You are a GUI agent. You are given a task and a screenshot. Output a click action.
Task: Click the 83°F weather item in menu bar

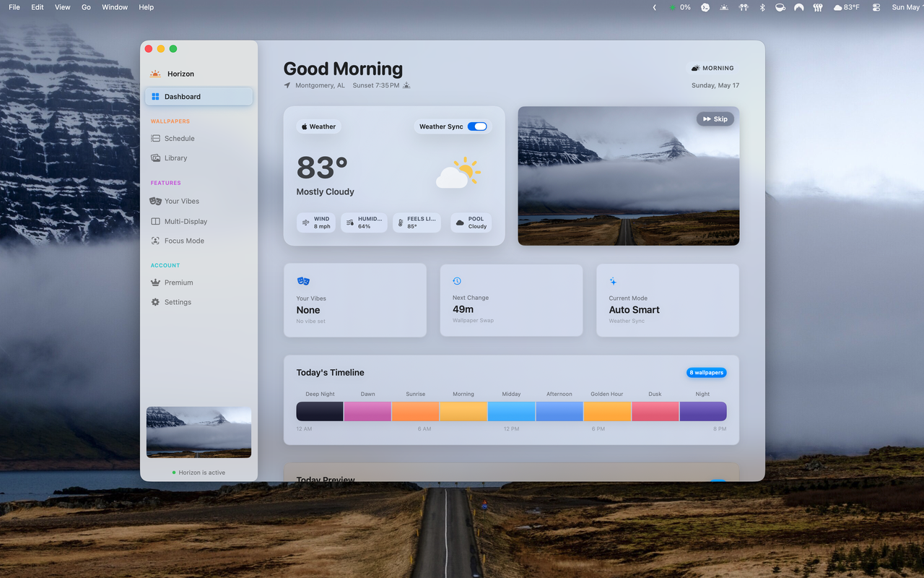coord(847,7)
